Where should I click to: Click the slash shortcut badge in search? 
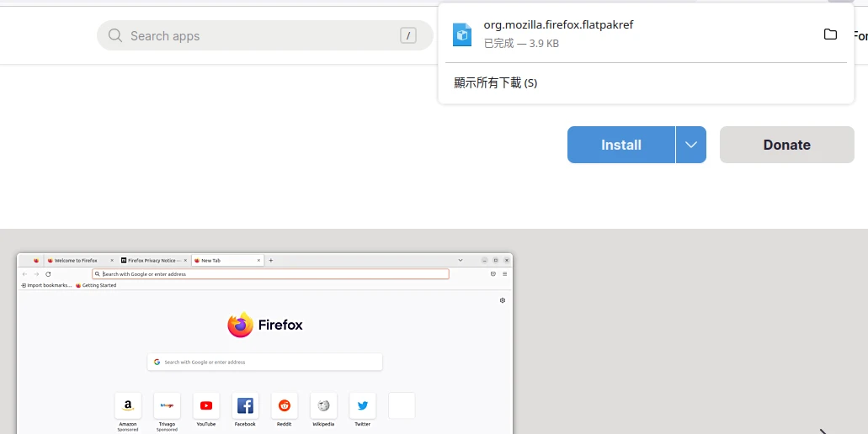[x=408, y=36]
